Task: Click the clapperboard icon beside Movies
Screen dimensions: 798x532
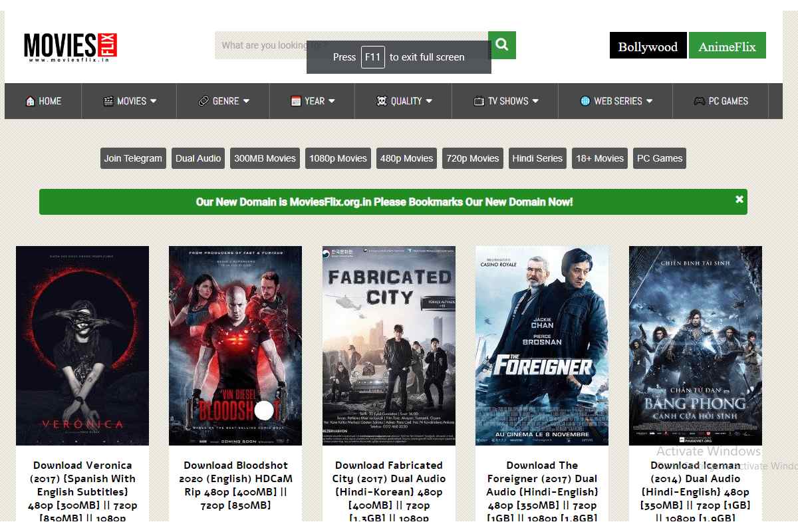Action: (x=108, y=101)
